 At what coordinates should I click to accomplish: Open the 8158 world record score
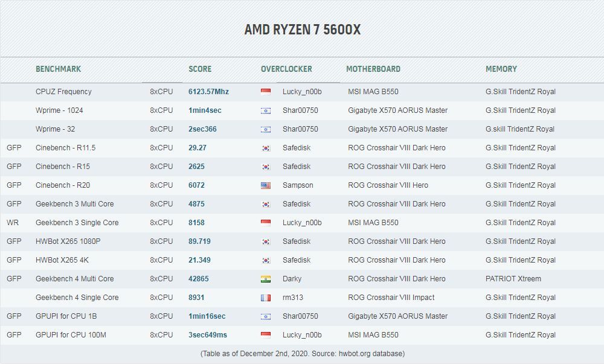(196, 222)
